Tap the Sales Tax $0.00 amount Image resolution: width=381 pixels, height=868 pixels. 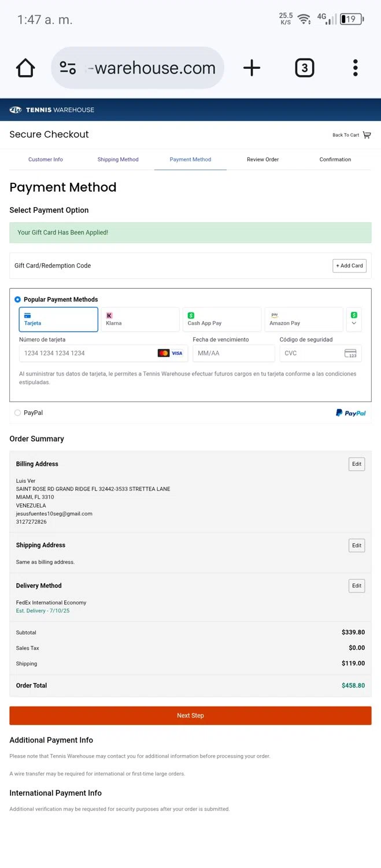(357, 648)
